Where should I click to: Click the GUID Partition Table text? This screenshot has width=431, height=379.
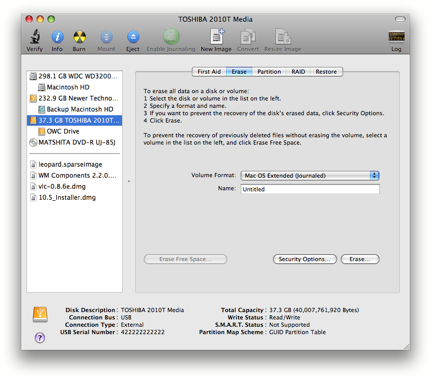pyautogui.click(x=297, y=332)
